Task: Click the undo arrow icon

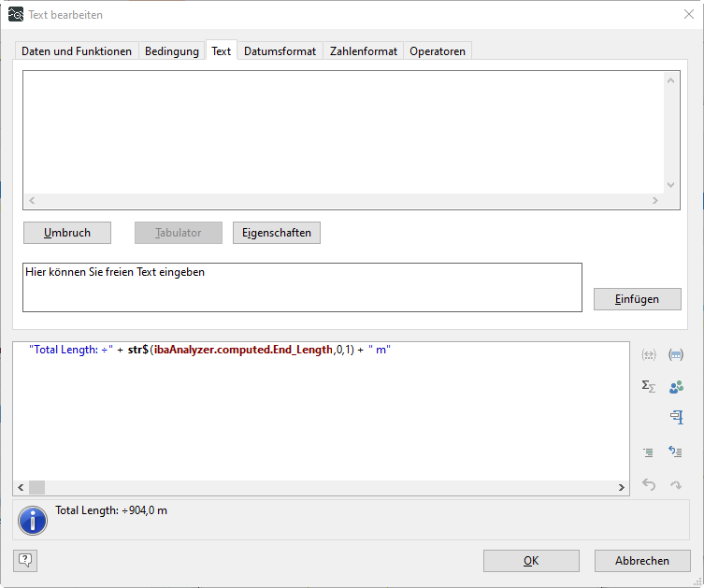Action: click(x=648, y=484)
